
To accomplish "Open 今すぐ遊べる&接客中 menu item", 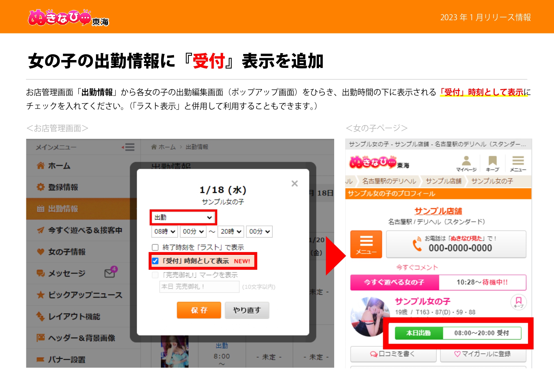I will tap(83, 230).
